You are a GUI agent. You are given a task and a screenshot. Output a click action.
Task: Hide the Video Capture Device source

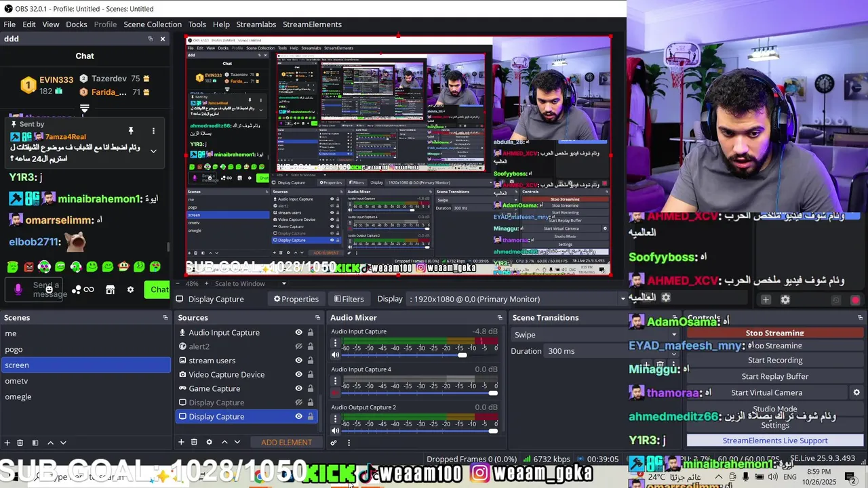coord(298,374)
